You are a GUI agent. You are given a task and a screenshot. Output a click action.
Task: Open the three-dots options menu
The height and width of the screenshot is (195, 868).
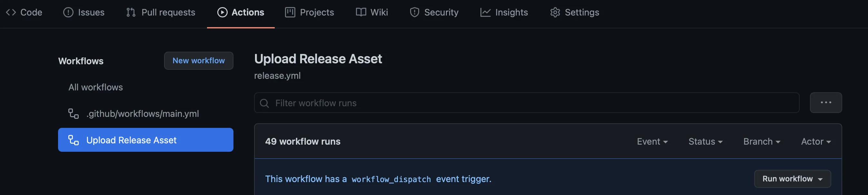[x=825, y=103]
